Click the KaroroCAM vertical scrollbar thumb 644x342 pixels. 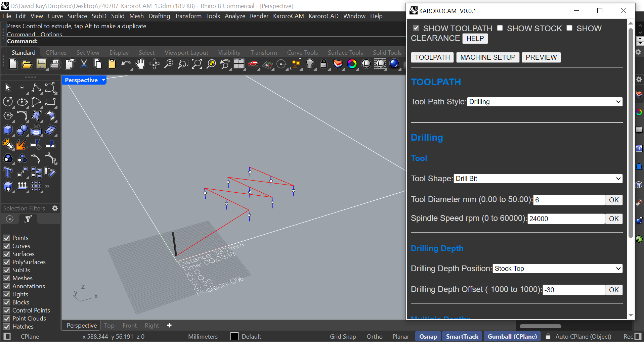click(x=631, y=133)
